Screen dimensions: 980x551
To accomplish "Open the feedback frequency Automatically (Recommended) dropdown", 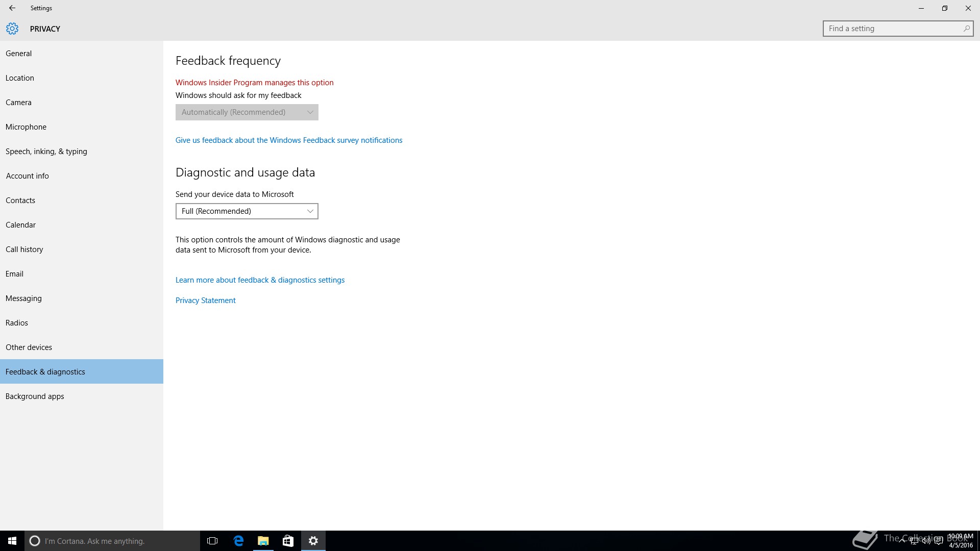I will pyautogui.click(x=247, y=112).
